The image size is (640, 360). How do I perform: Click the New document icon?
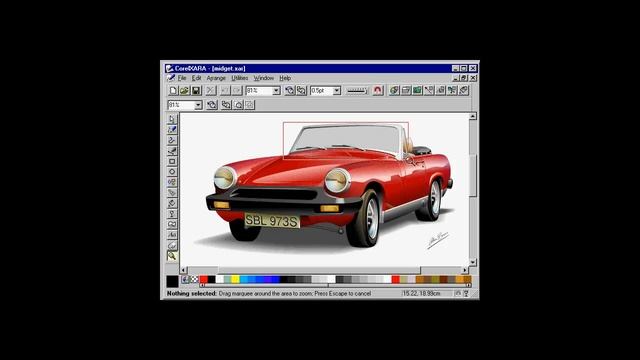pos(173,91)
